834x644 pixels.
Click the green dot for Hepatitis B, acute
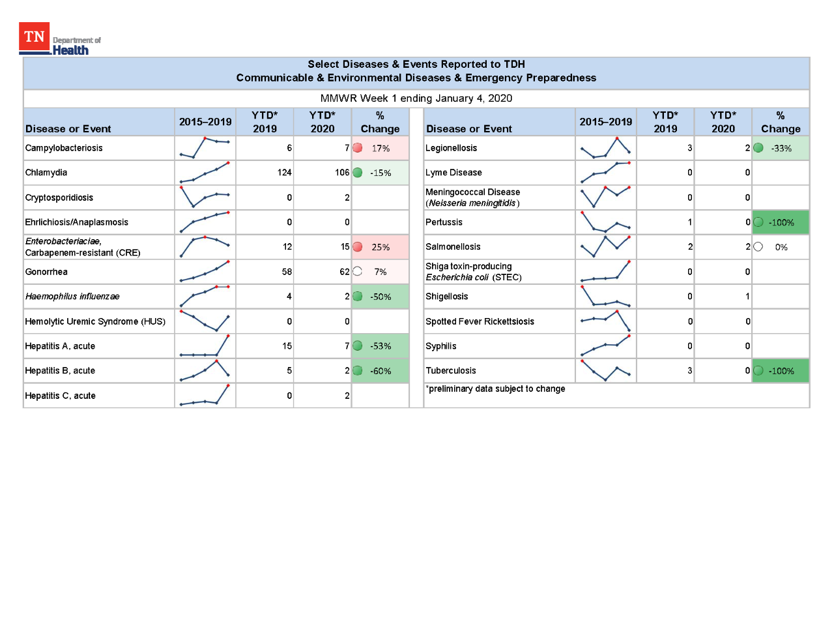[x=358, y=371]
